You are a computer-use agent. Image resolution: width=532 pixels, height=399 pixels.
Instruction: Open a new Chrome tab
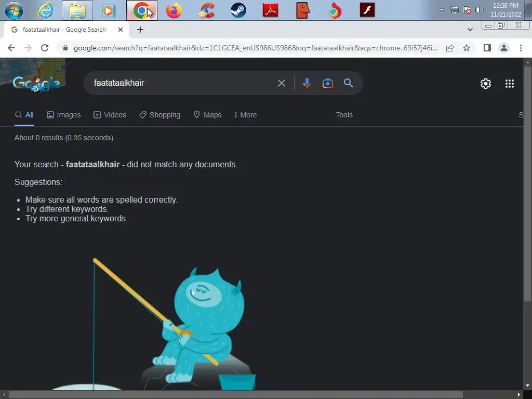click(x=140, y=30)
